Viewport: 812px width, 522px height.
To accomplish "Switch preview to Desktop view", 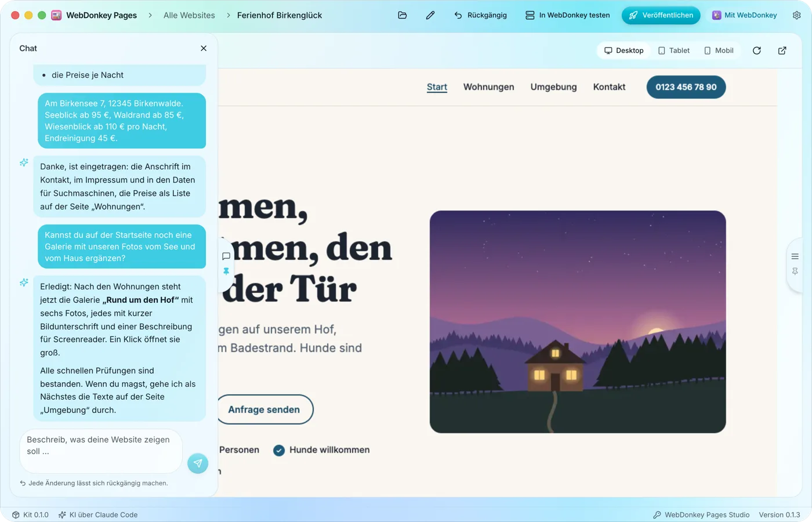I will pyautogui.click(x=624, y=50).
